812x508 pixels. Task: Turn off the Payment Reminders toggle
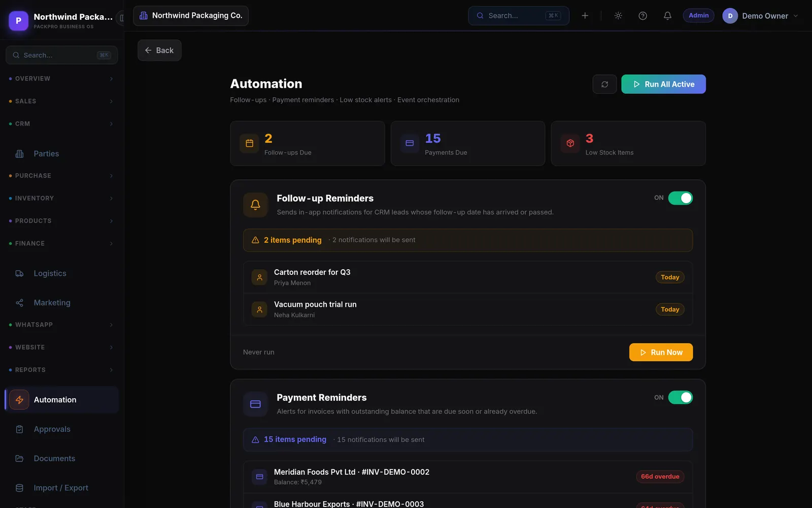coord(680,397)
